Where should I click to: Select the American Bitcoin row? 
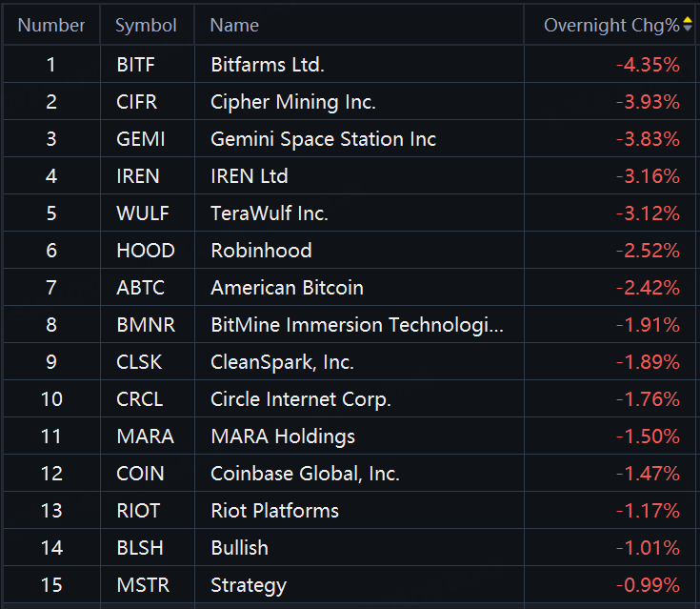coord(287,288)
